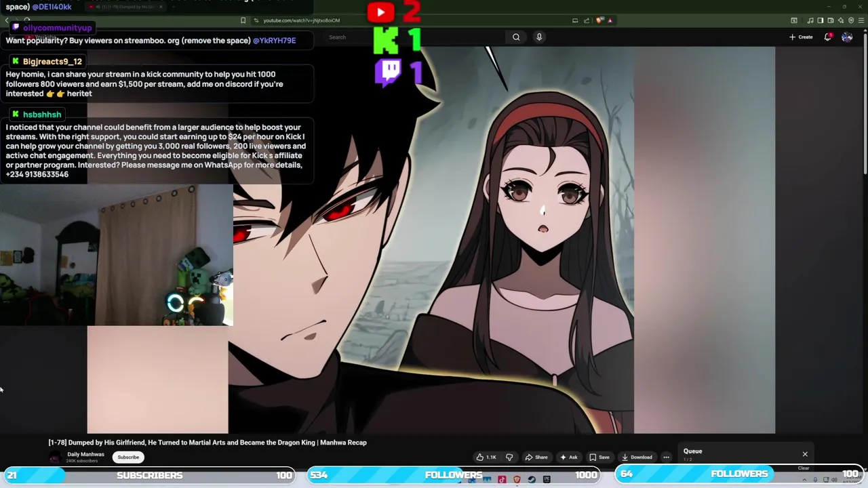This screenshot has width=868, height=488.
Task: Open the Brave VPN shield icon
Action: click(x=851, y=20)
